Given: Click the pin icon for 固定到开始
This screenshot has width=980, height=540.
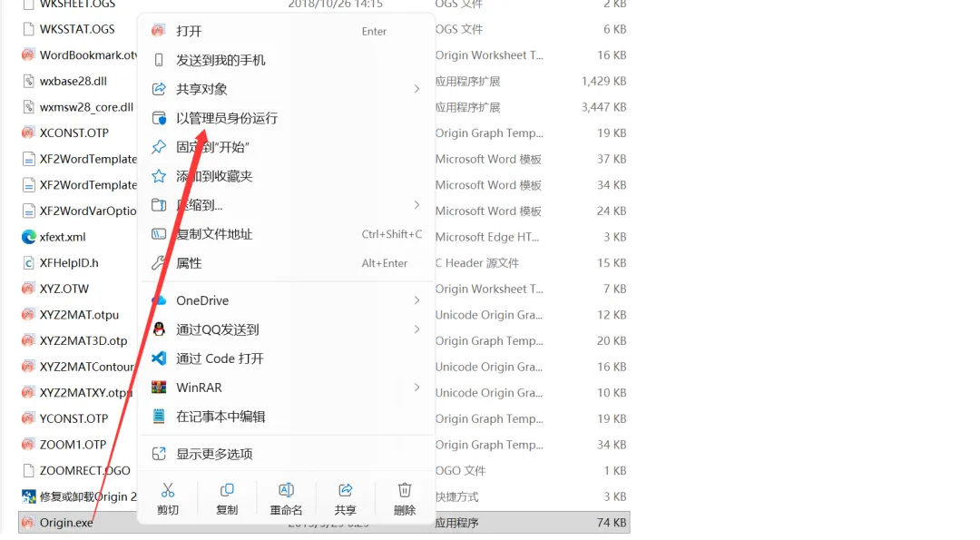Looking at the screenshot, I should point(159,147).
